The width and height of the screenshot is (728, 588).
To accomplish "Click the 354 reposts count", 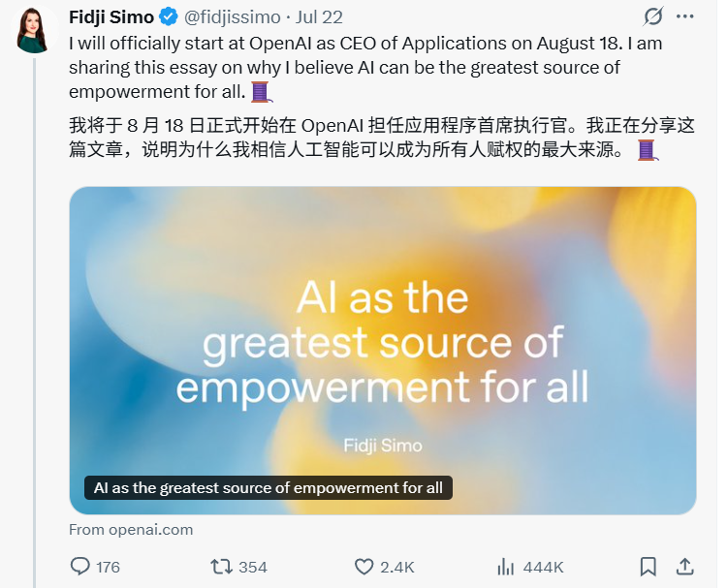I will [x=252, y=567].
